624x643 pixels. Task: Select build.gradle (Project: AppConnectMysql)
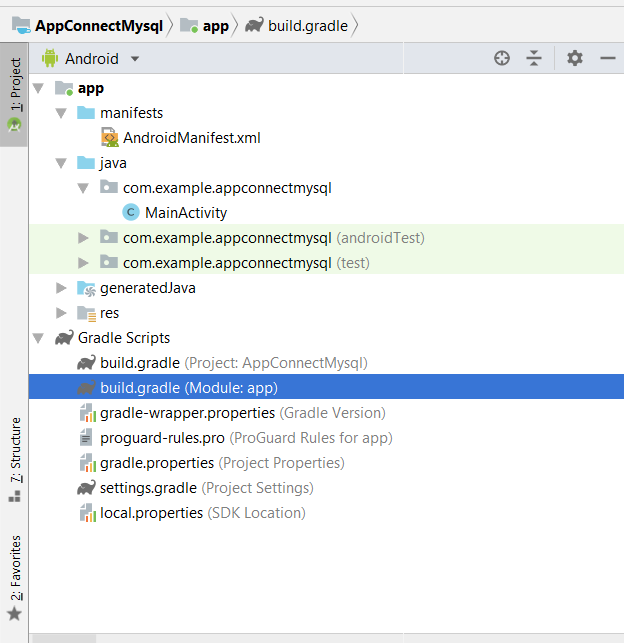(326, 363)
